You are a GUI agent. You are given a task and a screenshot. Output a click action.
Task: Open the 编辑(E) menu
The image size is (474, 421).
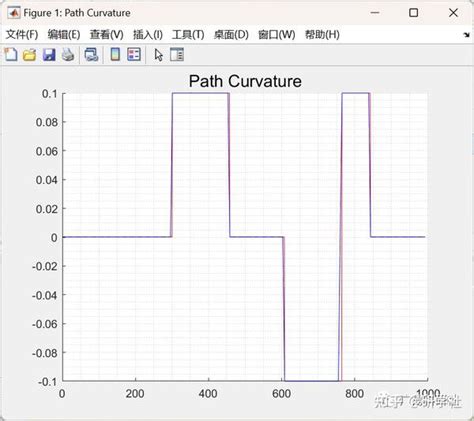click(x=64, y=34)
